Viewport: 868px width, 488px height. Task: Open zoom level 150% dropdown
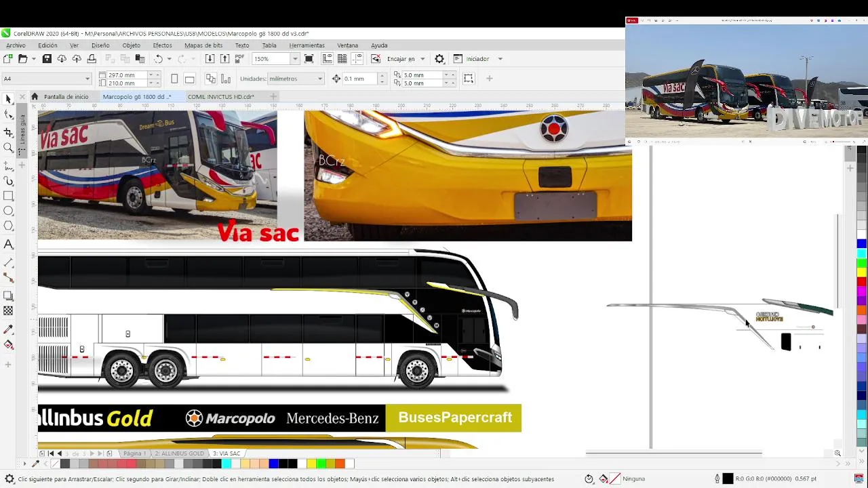[x=295, y=59]
